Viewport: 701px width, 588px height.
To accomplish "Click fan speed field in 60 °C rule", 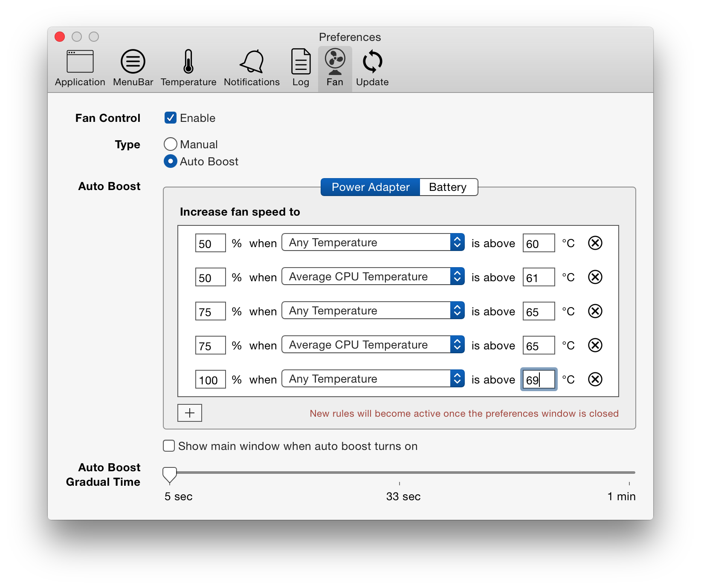I will point(211,243).
